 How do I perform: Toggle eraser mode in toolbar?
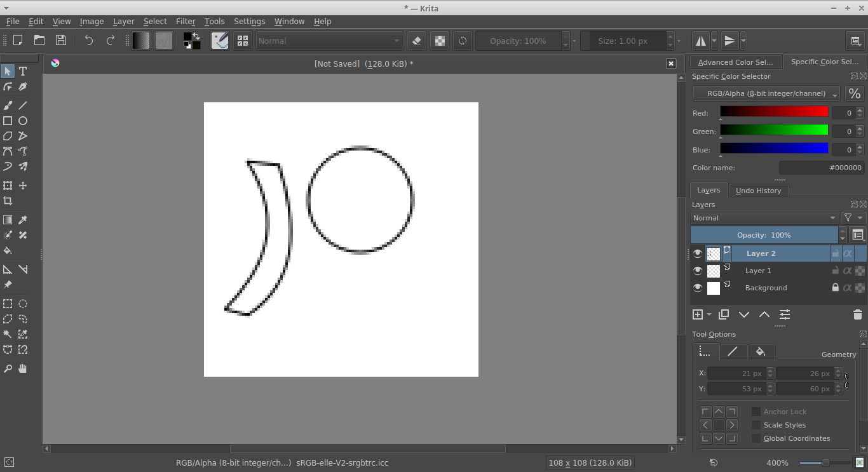point(416,41)
